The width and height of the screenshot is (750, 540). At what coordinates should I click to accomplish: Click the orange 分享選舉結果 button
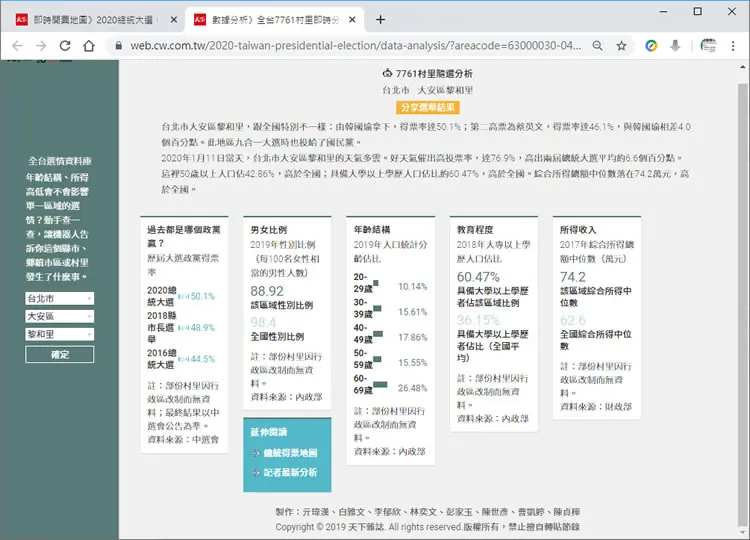tap(428, 108)
